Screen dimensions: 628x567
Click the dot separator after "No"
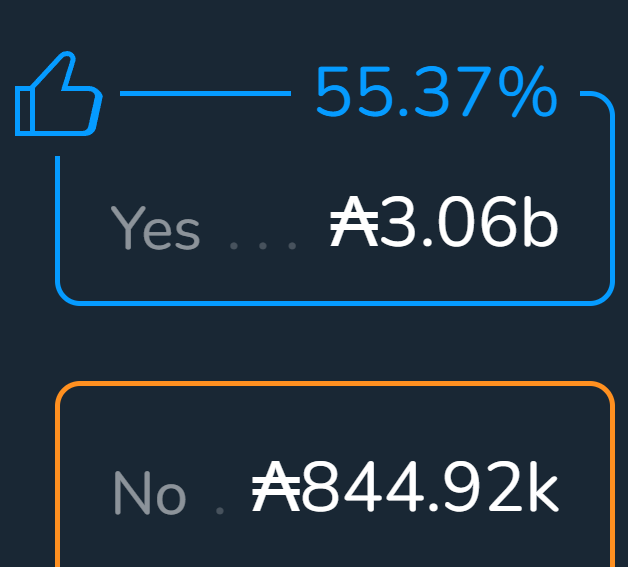tap(220, 509)
